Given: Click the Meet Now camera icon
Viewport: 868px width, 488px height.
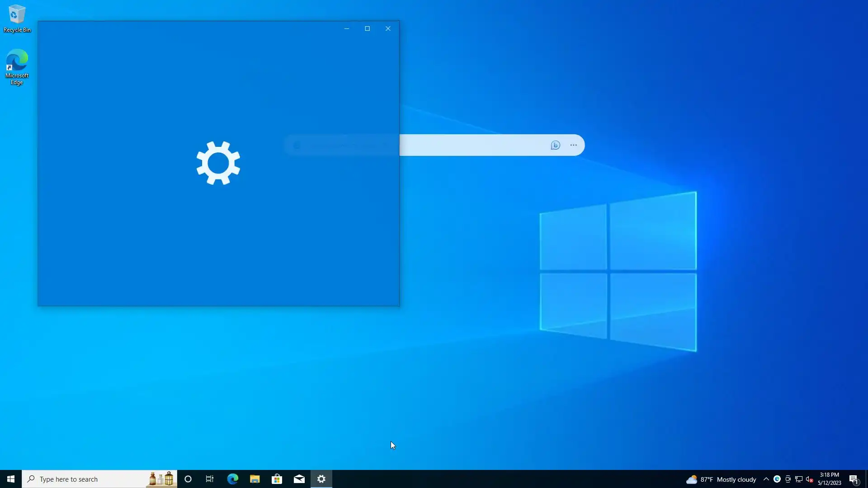Looking at the screenshot, I should (x=788, y=479).
